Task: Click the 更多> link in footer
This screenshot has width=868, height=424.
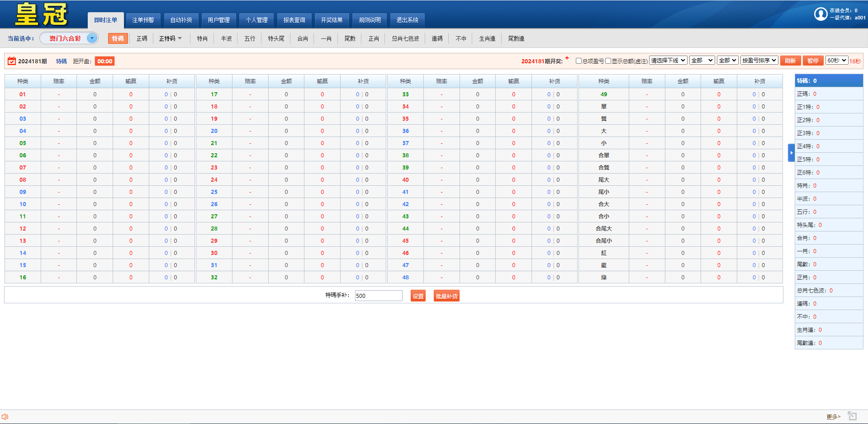Action: click(x=833, y=417)
